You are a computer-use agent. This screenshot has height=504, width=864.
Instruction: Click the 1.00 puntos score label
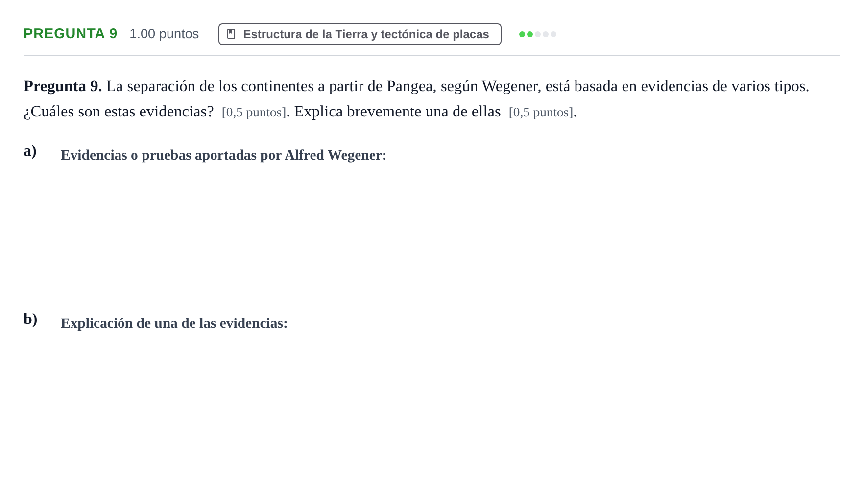point(164,34)
